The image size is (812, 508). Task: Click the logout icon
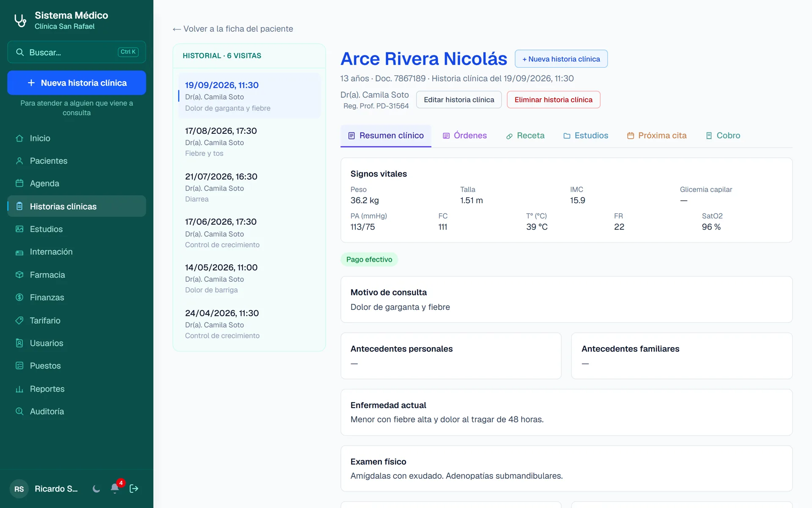[134, 489]
